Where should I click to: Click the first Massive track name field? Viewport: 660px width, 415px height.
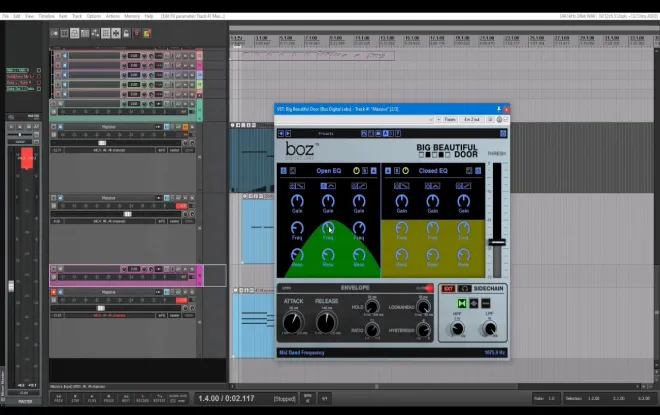(108, 127)
